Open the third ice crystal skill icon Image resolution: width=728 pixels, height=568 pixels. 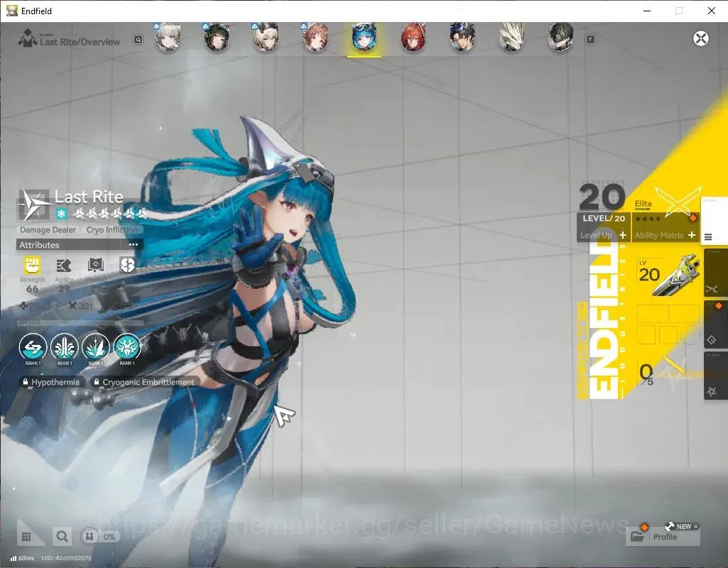tap(96, 347)
